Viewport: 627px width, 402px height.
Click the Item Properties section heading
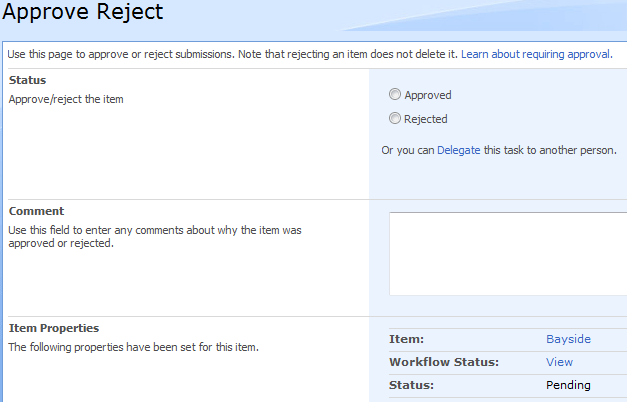click(54, 328)
